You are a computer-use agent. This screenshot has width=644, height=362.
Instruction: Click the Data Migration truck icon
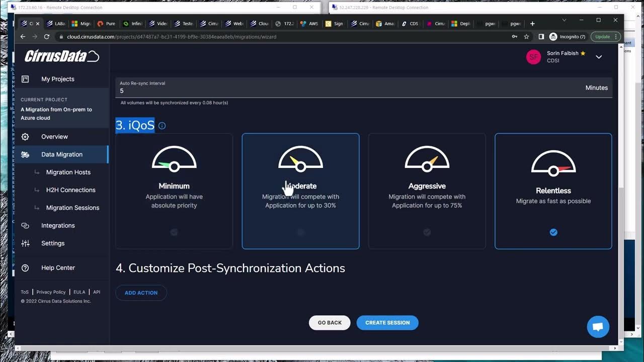(25, 154)
